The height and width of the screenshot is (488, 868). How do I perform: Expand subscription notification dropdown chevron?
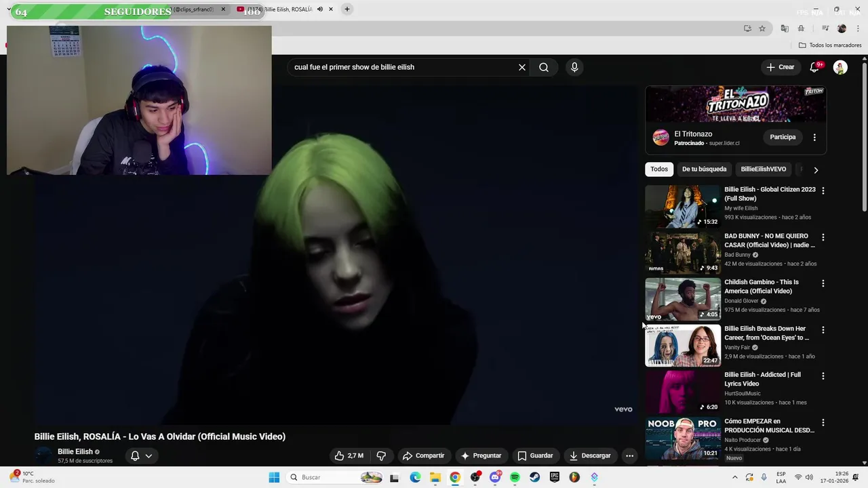tap(149, 455)
